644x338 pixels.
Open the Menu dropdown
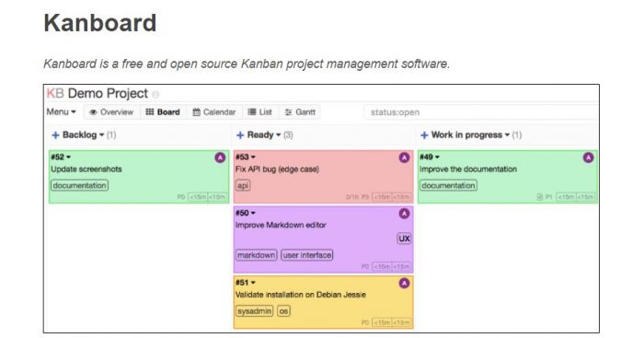click(x=62, y=111)
